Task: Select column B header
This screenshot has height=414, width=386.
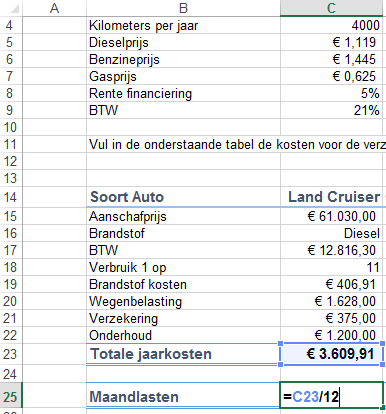Action: pyautogui.click(x=183, y=8)
